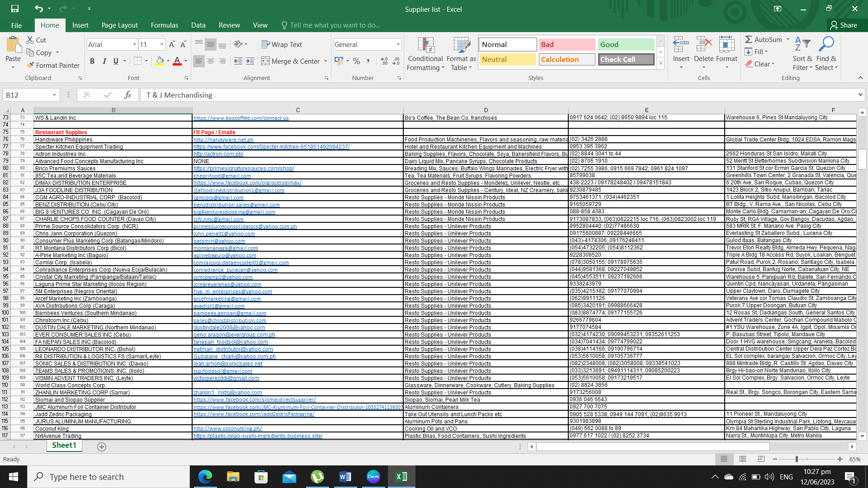868x488 pixels.
Task: Apply the Good cell style swatch
Action: coord(626,44)
